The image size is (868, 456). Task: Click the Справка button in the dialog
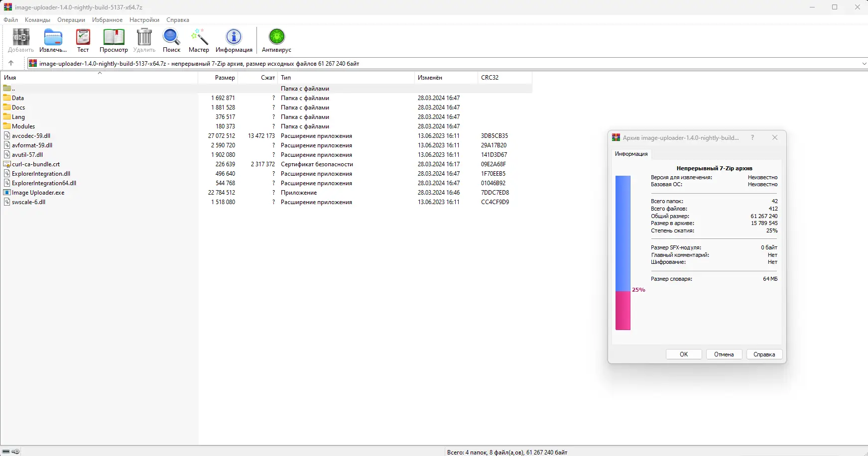tap(764, 354)
